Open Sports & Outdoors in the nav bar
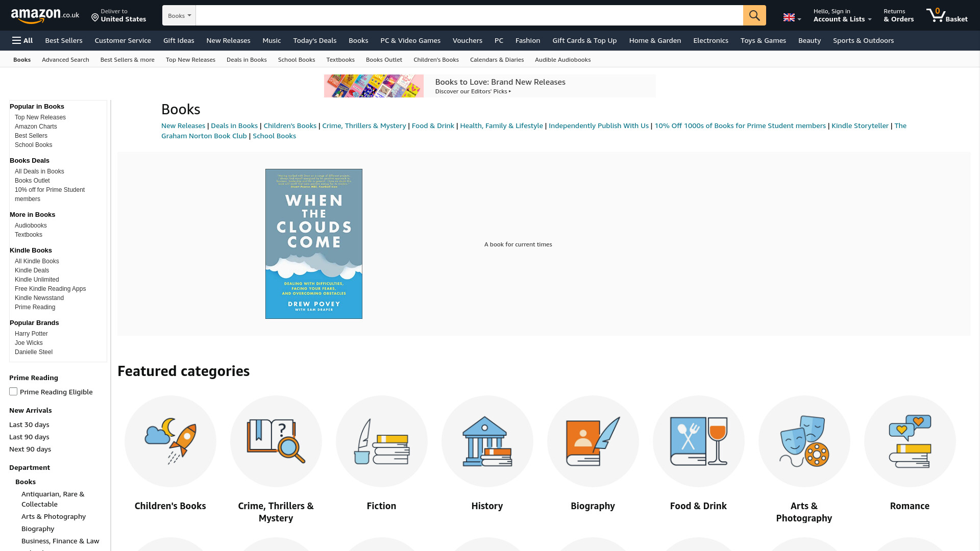This screenshot has height=551, width=980. click(864, 40)
